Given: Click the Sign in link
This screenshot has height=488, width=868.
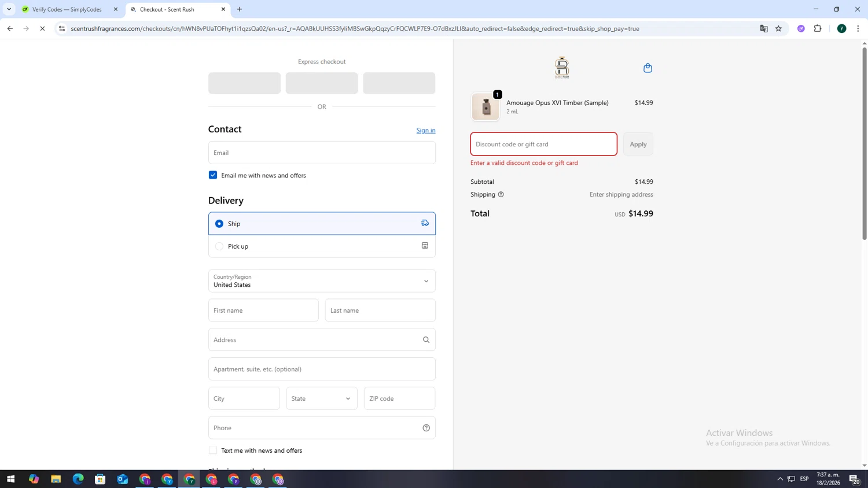Looking at the screenshot, I should point(426,130).
